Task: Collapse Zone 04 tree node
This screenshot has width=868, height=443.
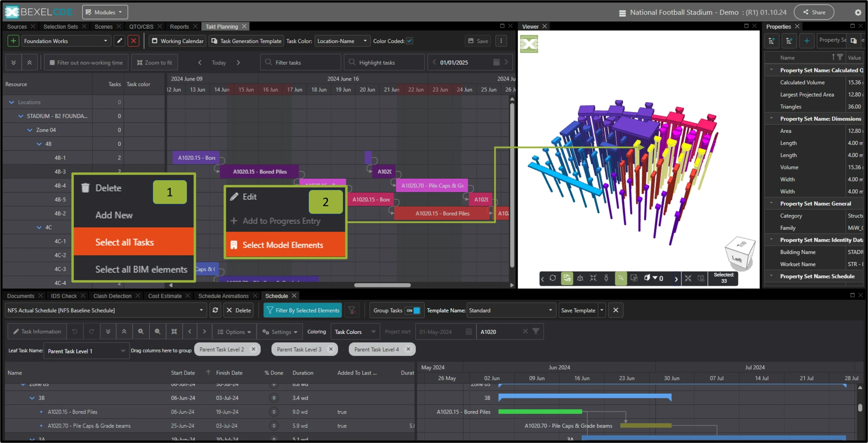Action: pos(30,130)
